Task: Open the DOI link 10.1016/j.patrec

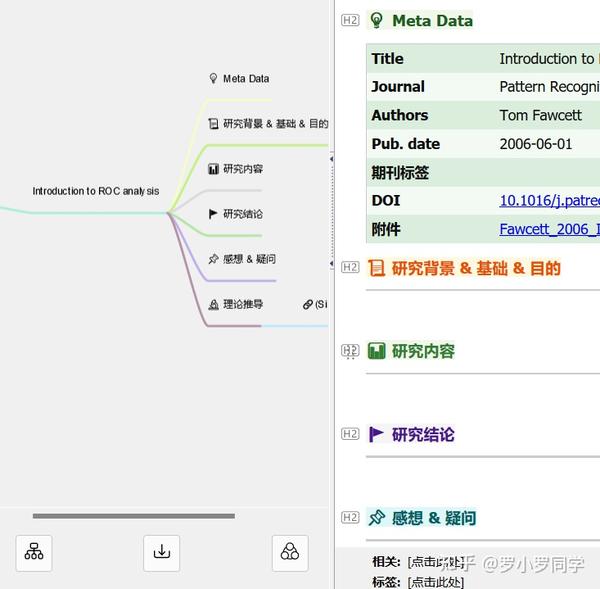Action: (549, 200)
